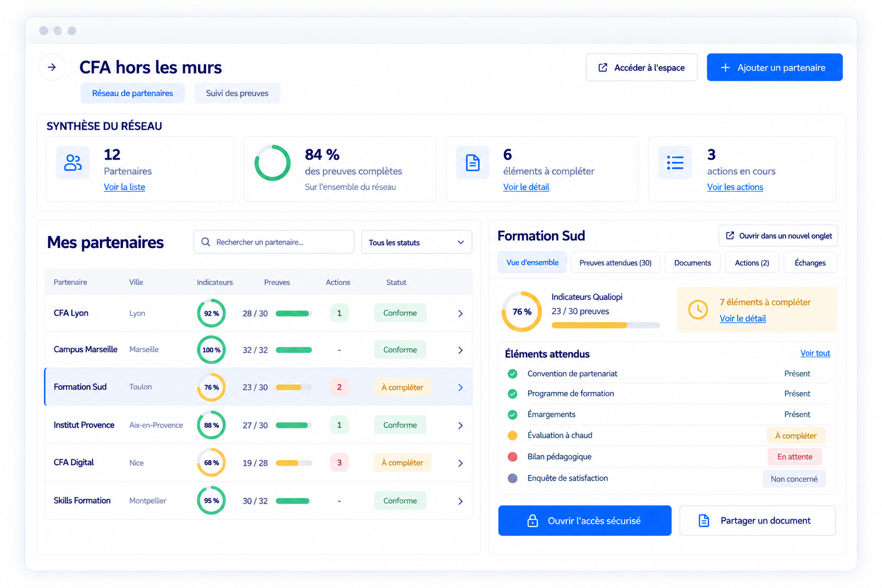The height and width of the screenshot is (588, 882).
Task: Click the 84 % circular progress ring
Action: pos(273,163)
